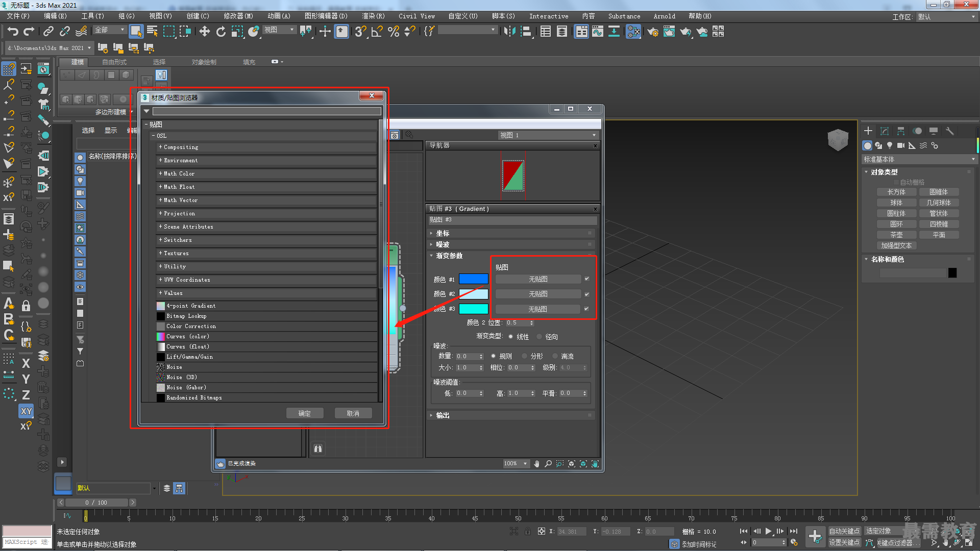Toggle checkbox beside Color #2 map
The width and height of the screenshot is (980, 551).
point(587,294)
